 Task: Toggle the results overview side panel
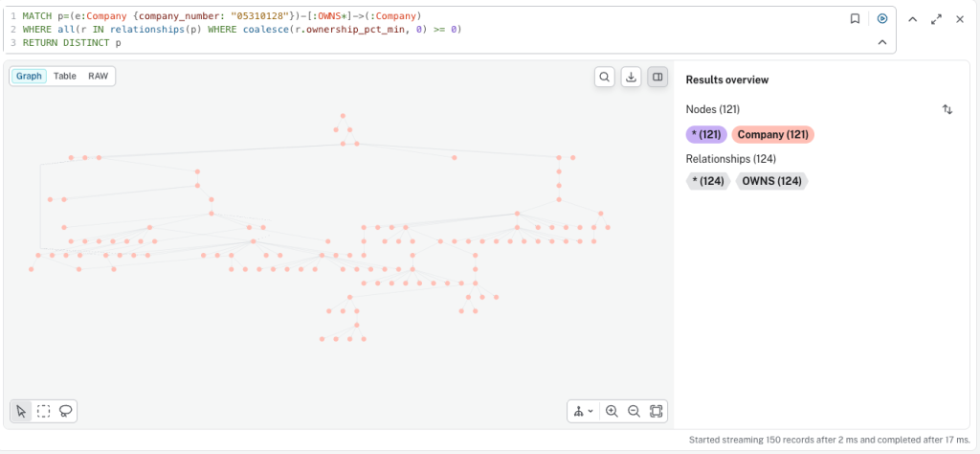point(657,78)
